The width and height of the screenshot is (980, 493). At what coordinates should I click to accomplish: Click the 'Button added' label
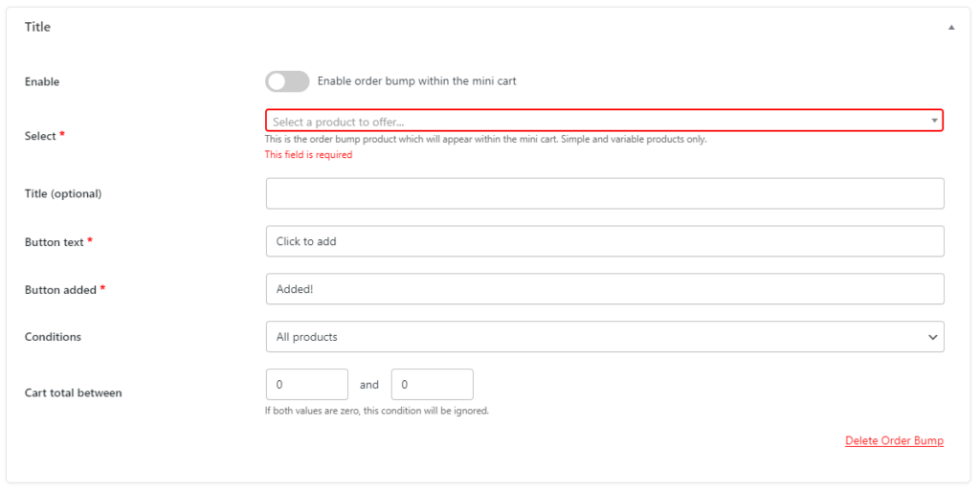(x=60, y=290)
